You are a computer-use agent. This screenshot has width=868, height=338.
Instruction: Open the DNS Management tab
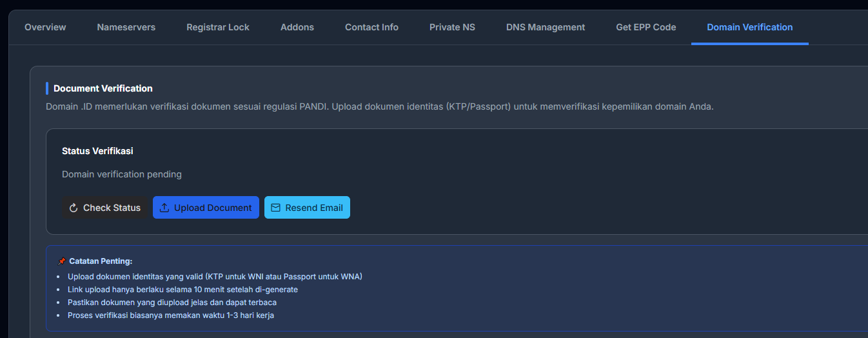point(546,27)
